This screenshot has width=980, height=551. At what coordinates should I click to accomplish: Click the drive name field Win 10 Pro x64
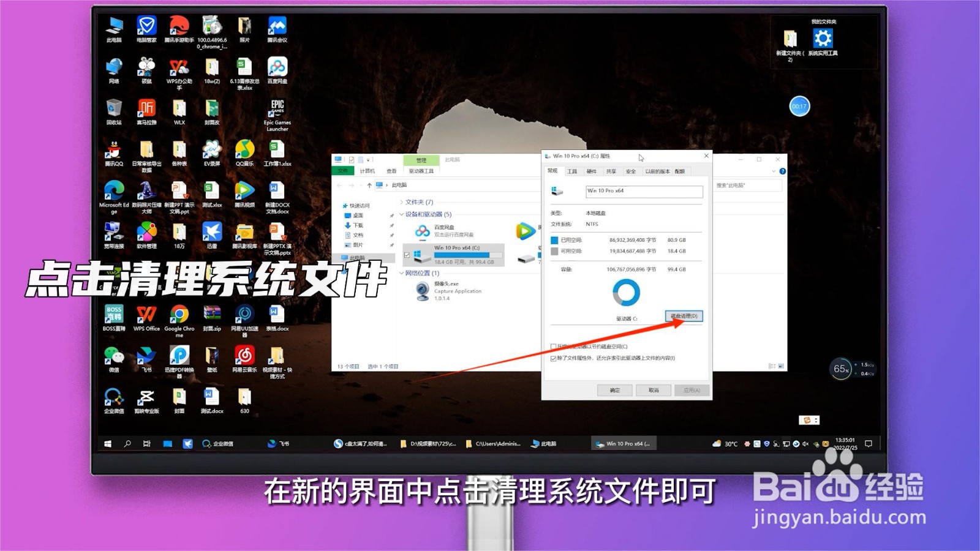644,191
